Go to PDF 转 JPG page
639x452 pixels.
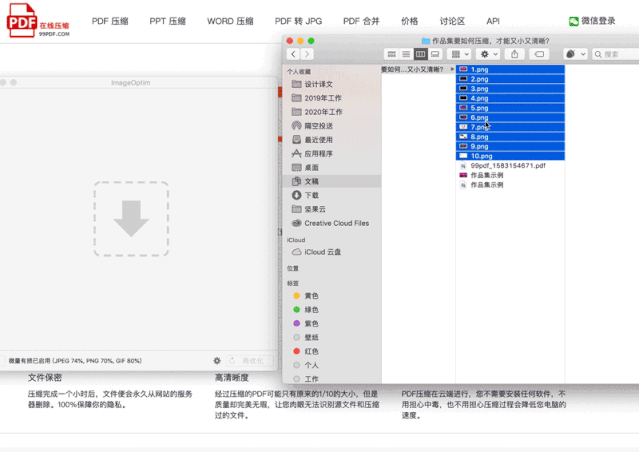click(298, 21)
